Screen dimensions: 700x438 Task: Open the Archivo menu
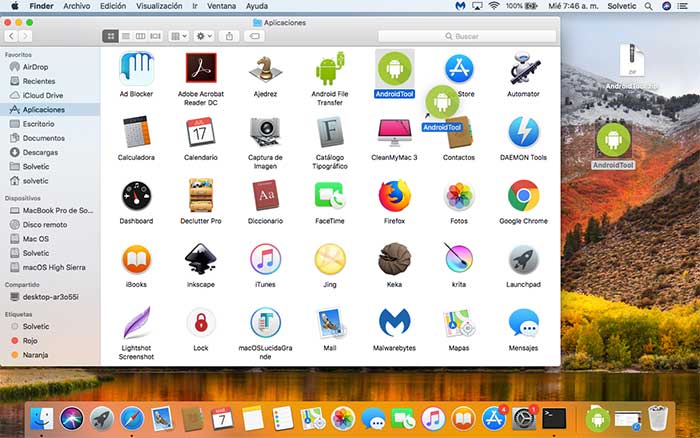(76, 6)
